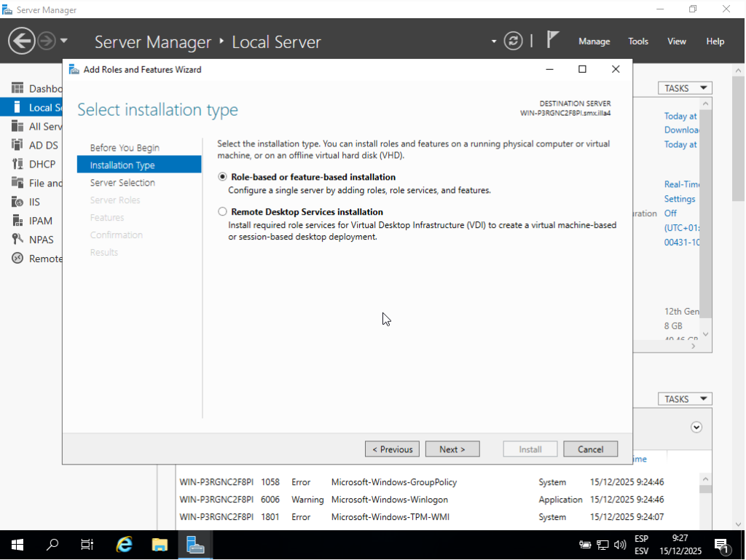Click the Server Manager back arrow icon
This screenshot has height=560, width=746.
click(21, 41)
